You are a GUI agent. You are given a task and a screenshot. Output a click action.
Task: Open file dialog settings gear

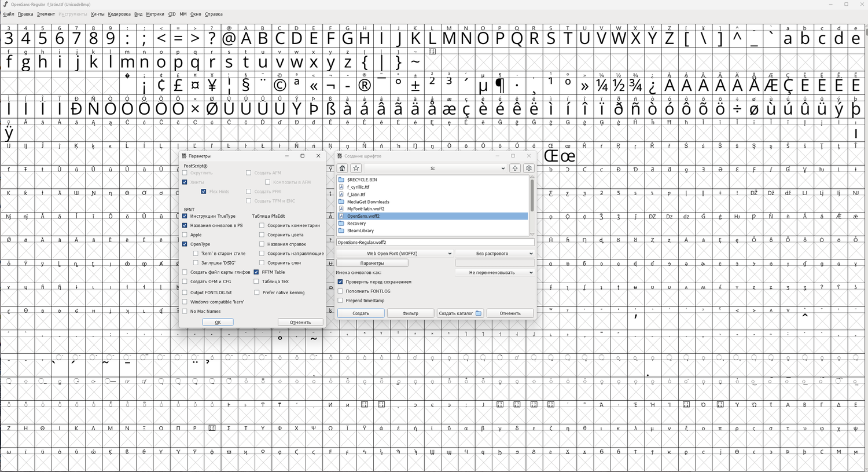tap(529, 168)
